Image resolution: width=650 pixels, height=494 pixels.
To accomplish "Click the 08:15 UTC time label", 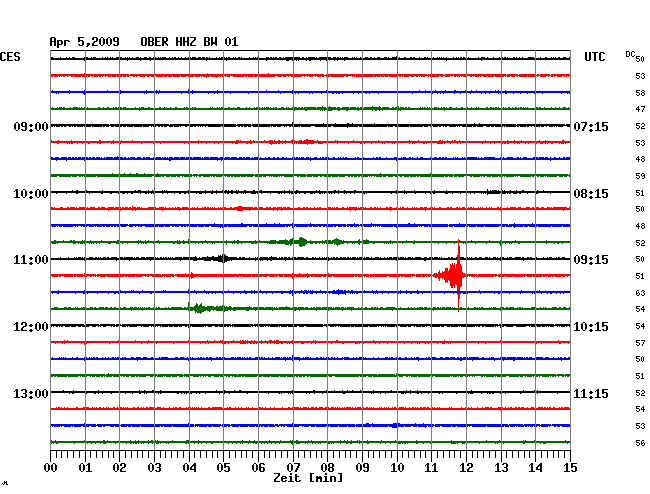I will pos(591,194).
